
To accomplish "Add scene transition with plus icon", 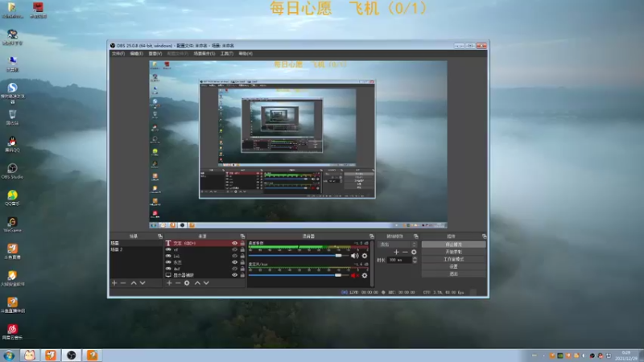I will coord(396,252).
